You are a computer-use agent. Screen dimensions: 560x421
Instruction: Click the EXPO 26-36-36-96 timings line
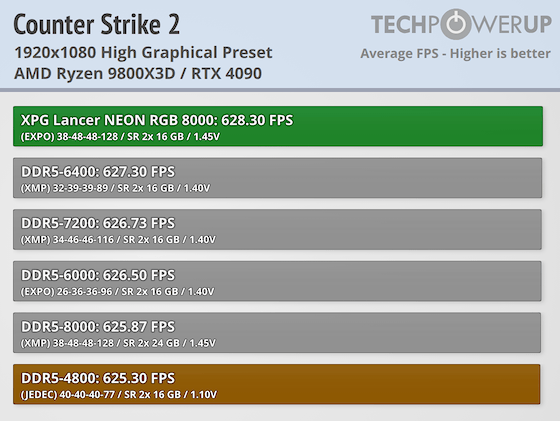point(118,292)
